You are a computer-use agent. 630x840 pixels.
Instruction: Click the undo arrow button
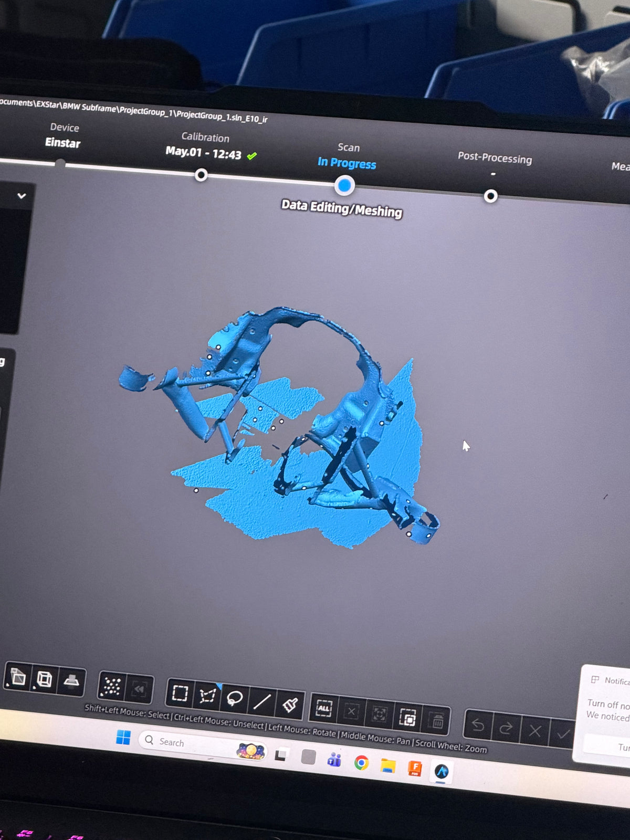click(x=478, y=725)
